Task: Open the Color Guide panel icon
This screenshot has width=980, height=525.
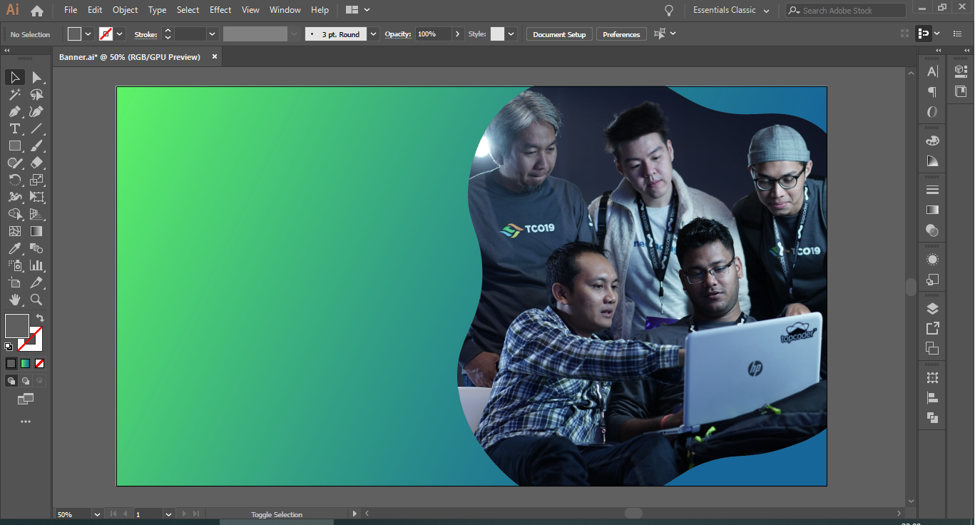Action: click(x=932, y=161)
